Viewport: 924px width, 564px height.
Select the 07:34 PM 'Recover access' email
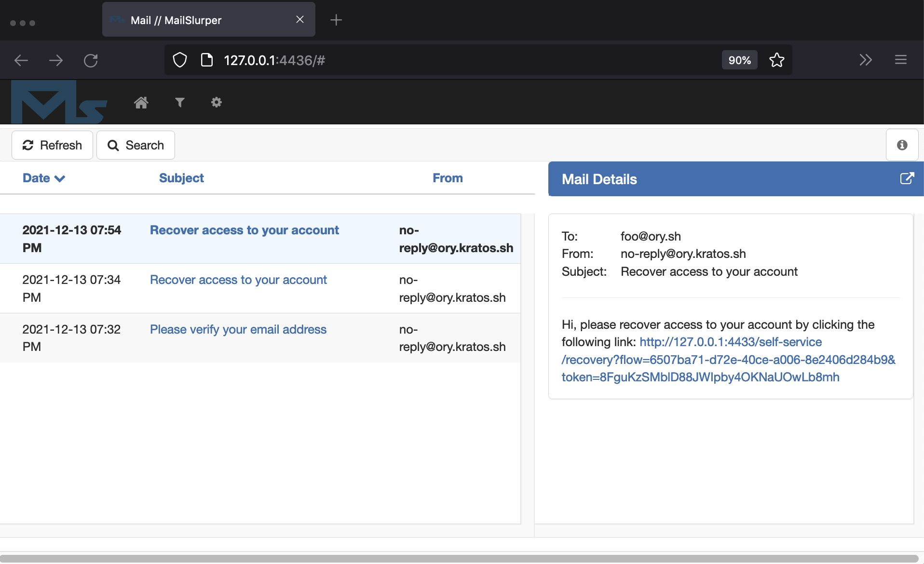click(238, 280)
